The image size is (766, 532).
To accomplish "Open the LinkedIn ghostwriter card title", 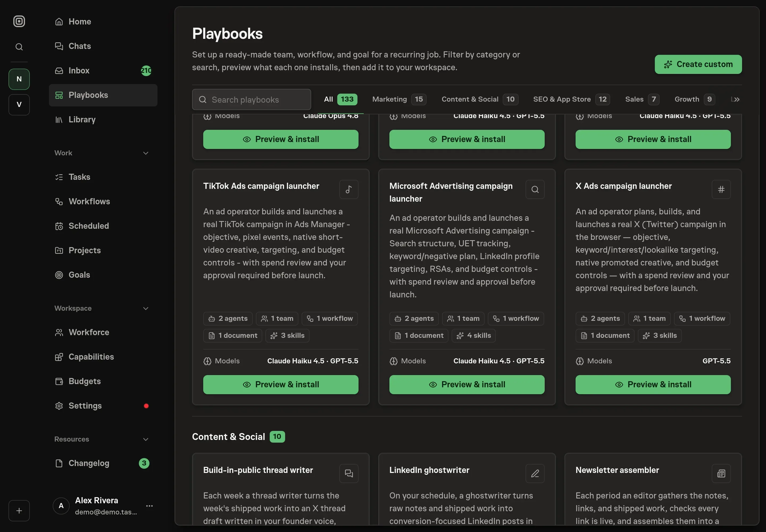I will [x=429, y=470].
